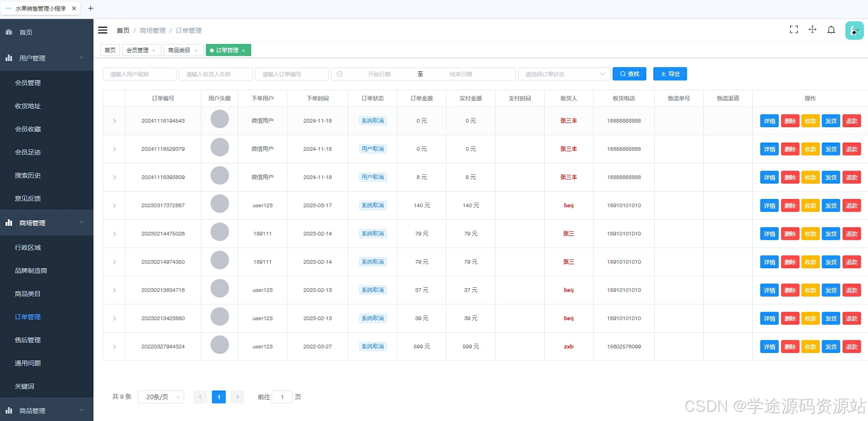
Task: Click the previous page arrow in pagination
Action: pos(200,397)
